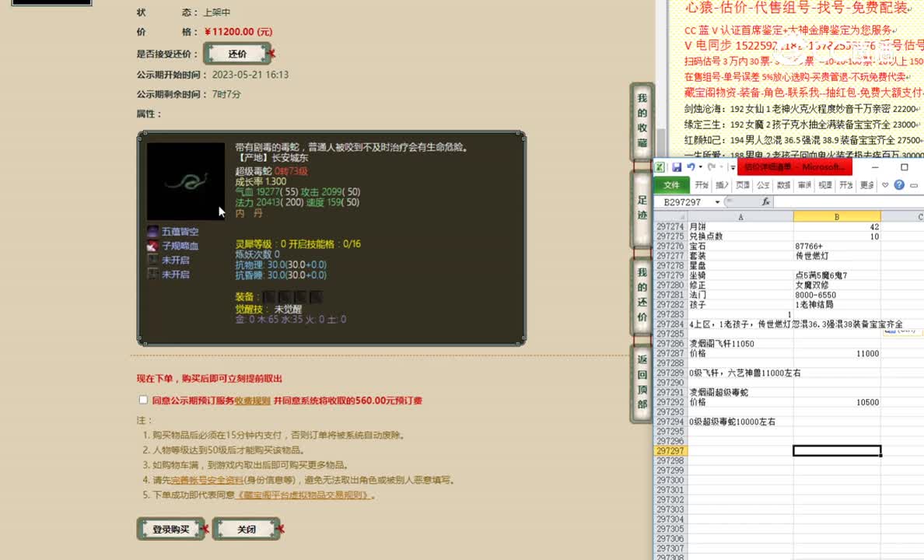Click the heart icon beside the ribbon tabs
This screenshot has width=924, height=560.
tap(884, 185)
